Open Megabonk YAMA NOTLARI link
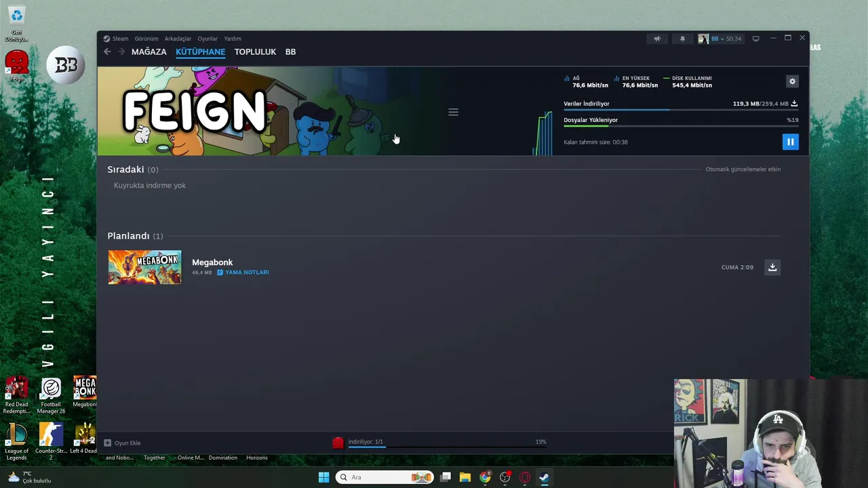 [243, 272]
